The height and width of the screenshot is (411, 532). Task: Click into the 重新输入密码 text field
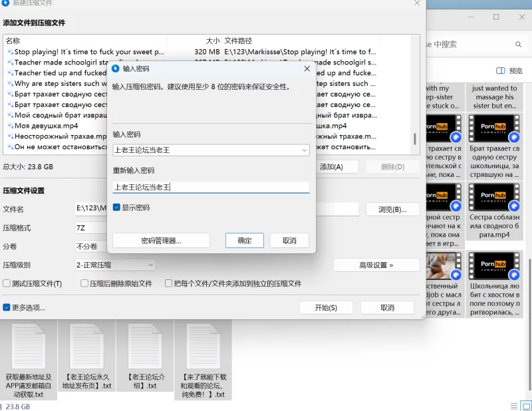pos(211,188)
